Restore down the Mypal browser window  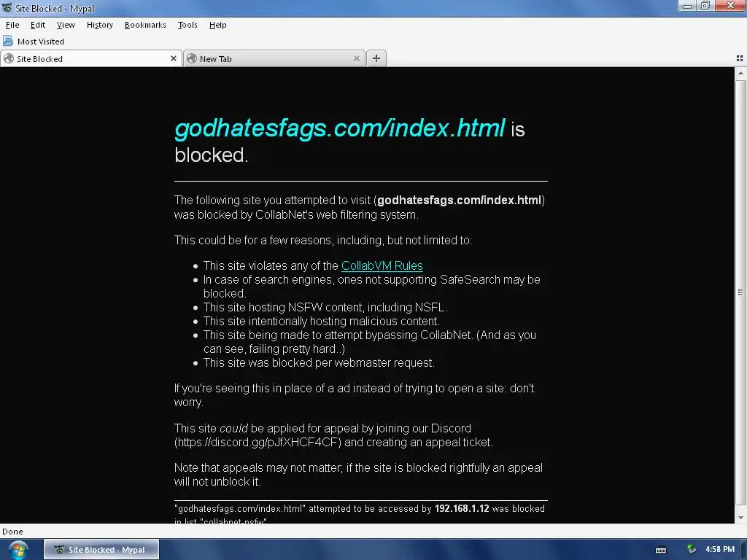pos(705,6)
